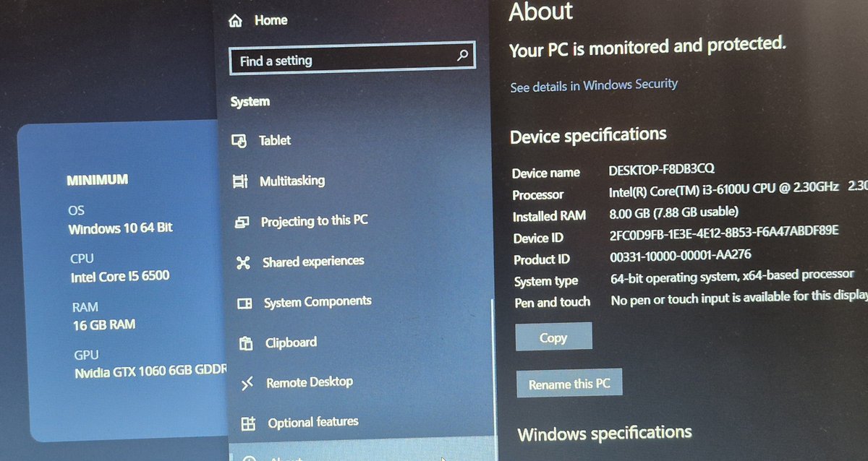Click the Rename this PC button
Screen dimensions: 868x461
pyautogui.click(x=569, y=384)
